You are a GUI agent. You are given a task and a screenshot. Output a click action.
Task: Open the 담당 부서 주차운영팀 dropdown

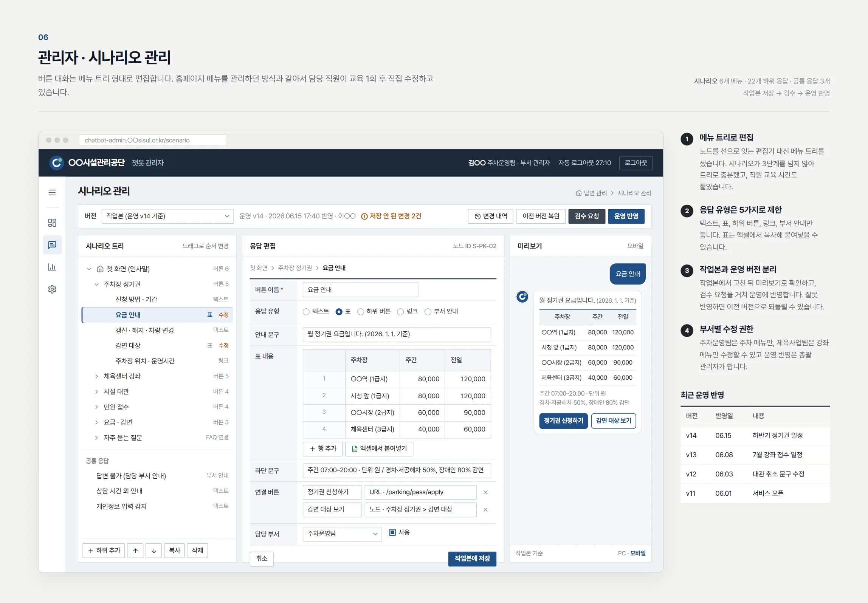point(342,533)
